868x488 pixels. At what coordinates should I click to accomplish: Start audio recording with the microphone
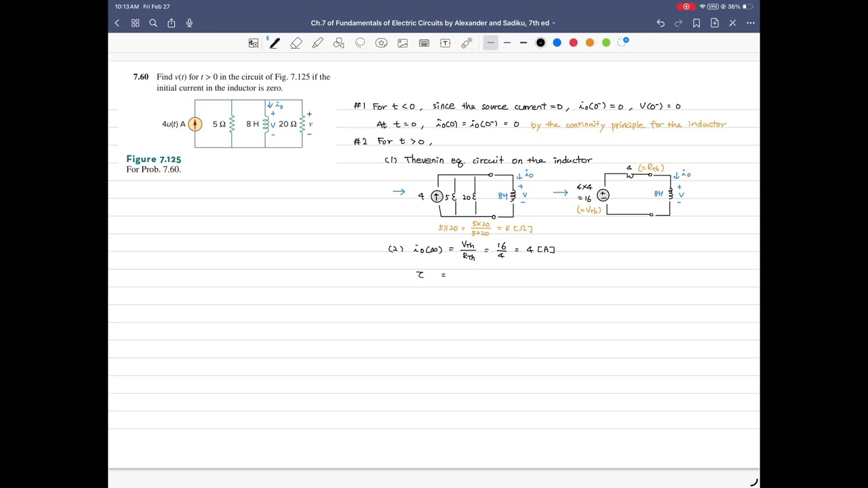tap(189, 23)
